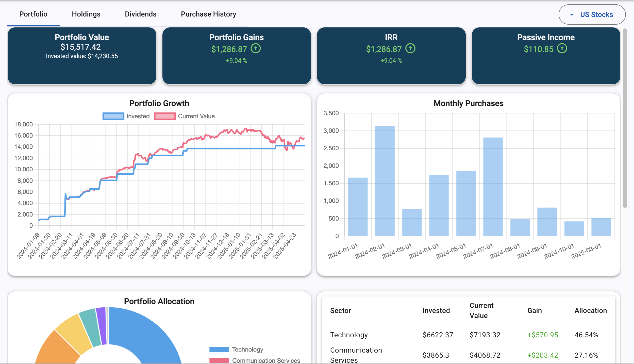634x364 pixels.
Task: Click the teal slice of allocation donut
Action: pos(91,327)
